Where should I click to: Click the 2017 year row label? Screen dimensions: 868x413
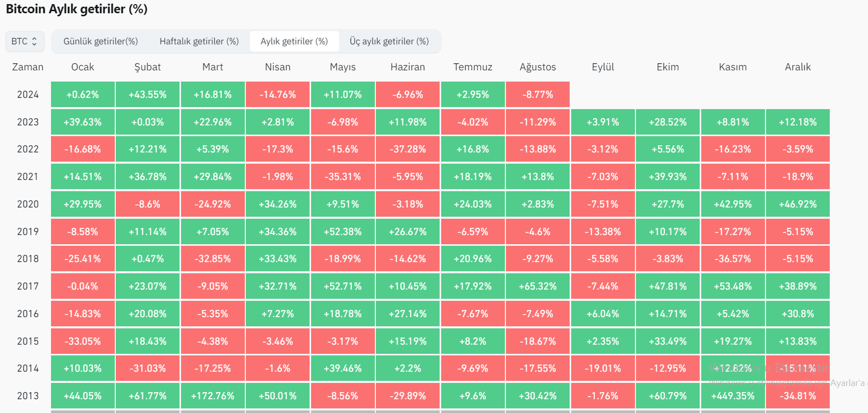point(28,287)
